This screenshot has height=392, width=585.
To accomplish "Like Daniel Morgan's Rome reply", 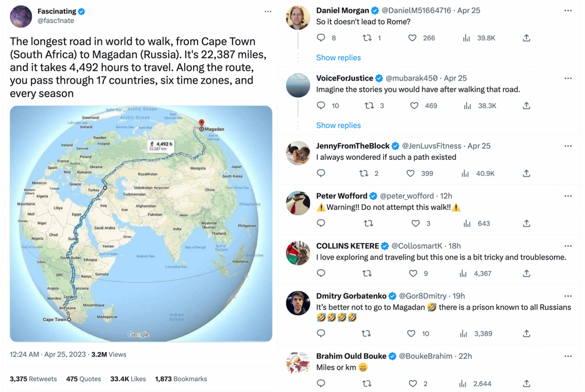I will 412,38.
